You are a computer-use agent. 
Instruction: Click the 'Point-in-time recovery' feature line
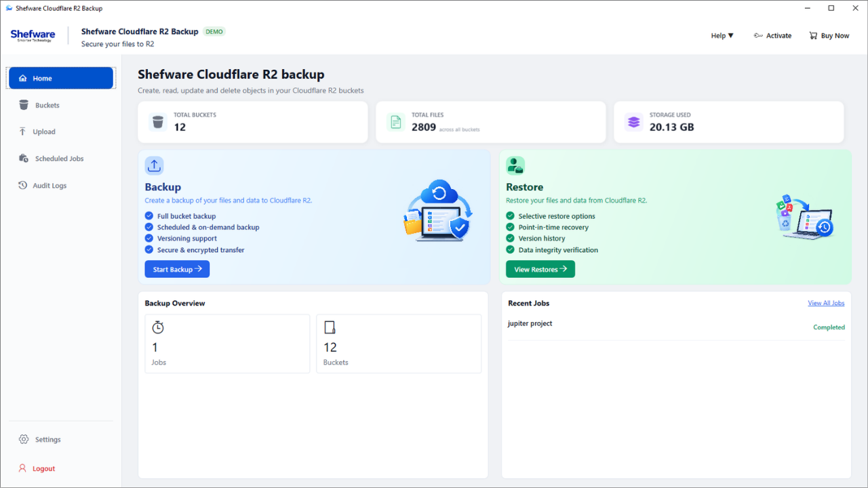(x=553, y=227)
